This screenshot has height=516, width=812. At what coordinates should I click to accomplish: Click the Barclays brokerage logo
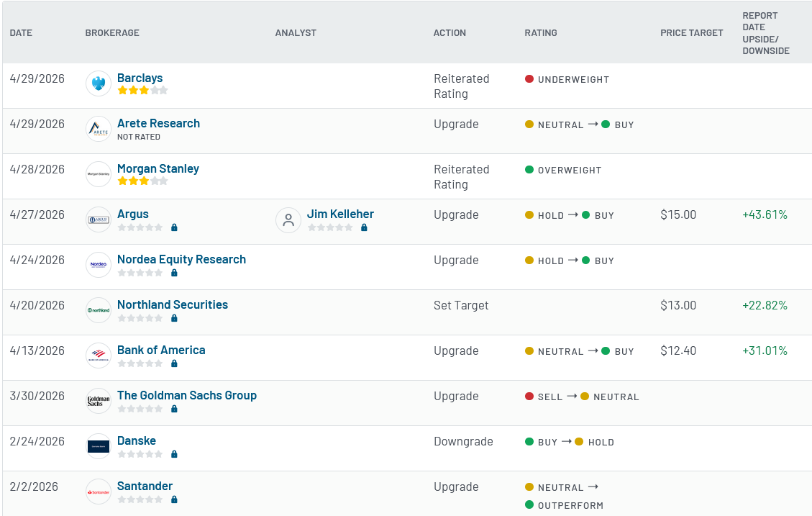coord(99,83)
